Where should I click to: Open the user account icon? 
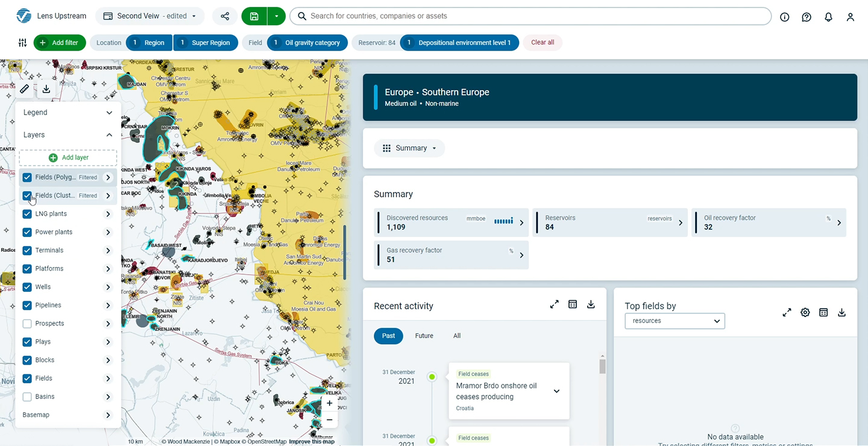point(851,17)
